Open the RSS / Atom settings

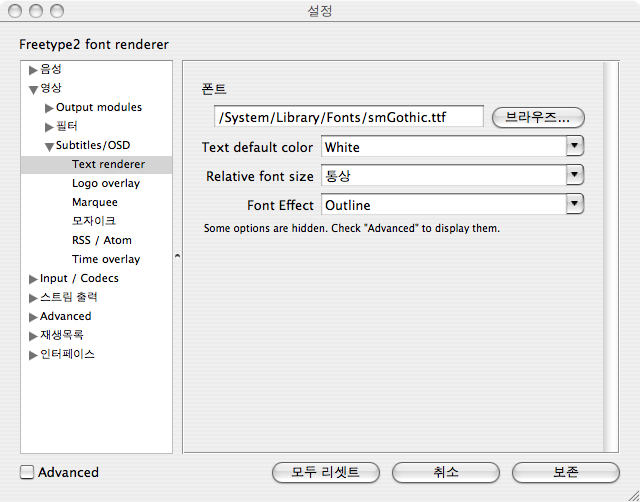(102, 240)
